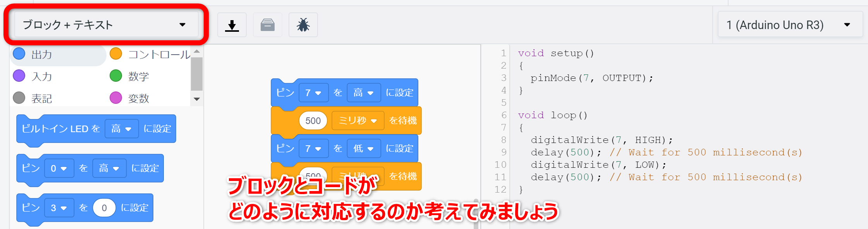The width and height of the screenshot is (868, 229).
Task: Click the に設定 label of first canvas block
Action: click(x=400, y=93)
